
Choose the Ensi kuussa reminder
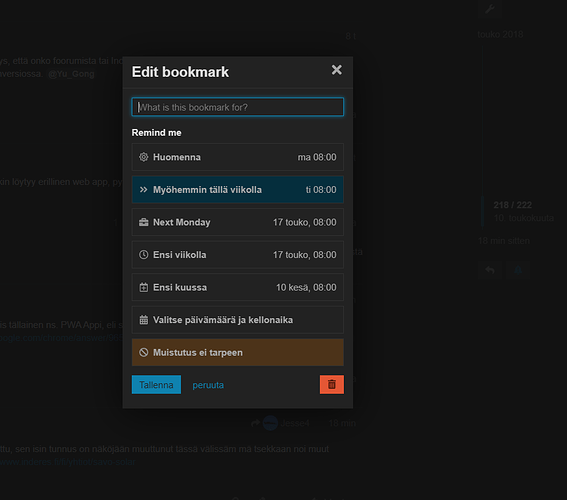pyautogui.click(x=238, y=287)
